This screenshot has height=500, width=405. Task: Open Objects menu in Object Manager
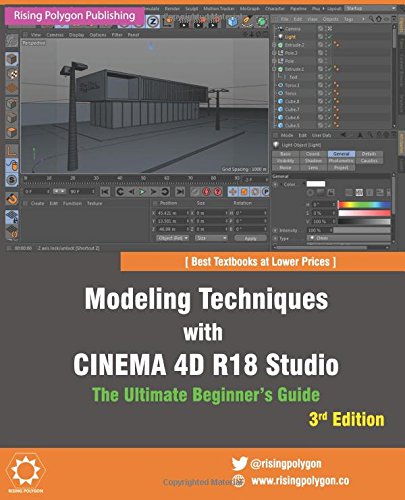click(331, 19)
